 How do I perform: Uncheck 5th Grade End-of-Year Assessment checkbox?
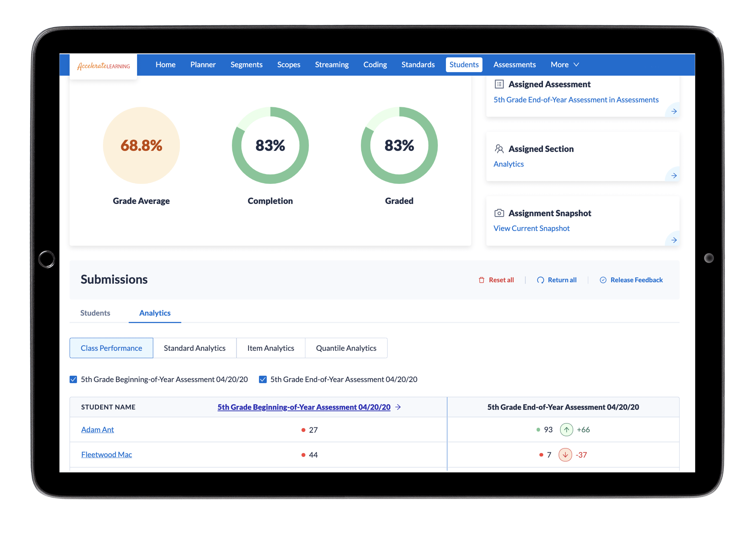263,380
